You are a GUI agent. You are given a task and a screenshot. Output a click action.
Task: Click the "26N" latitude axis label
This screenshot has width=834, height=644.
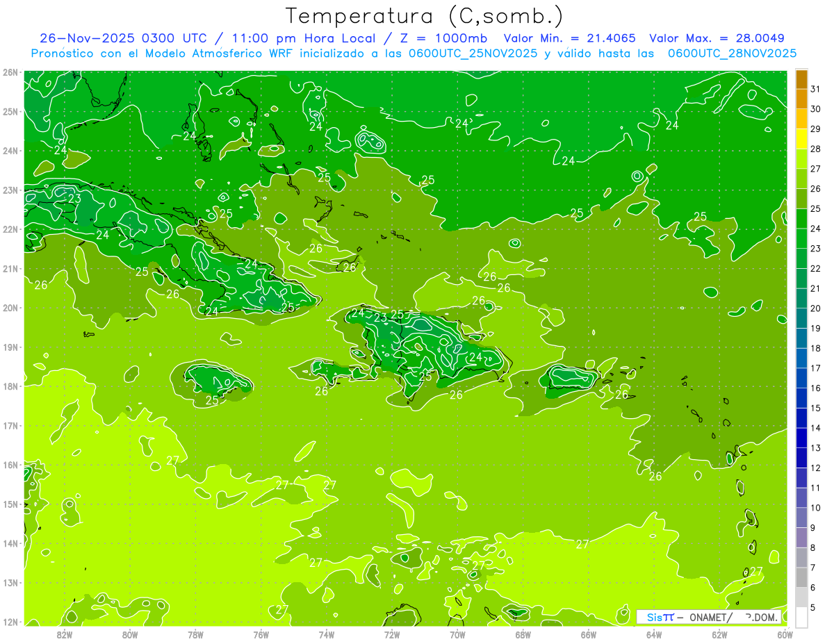pos(10,72)
